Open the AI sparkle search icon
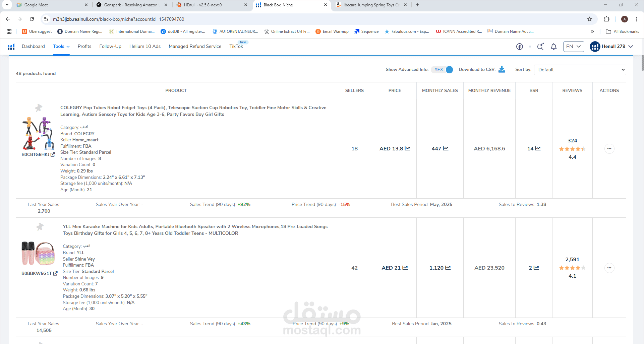This screenshot has height=344, width=644. tap(540, 47)
